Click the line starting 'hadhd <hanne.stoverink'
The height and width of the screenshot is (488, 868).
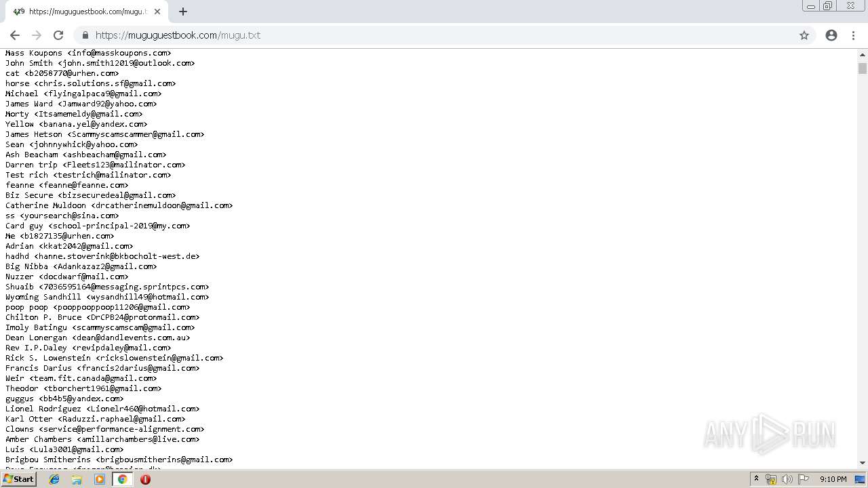[102, 256]
